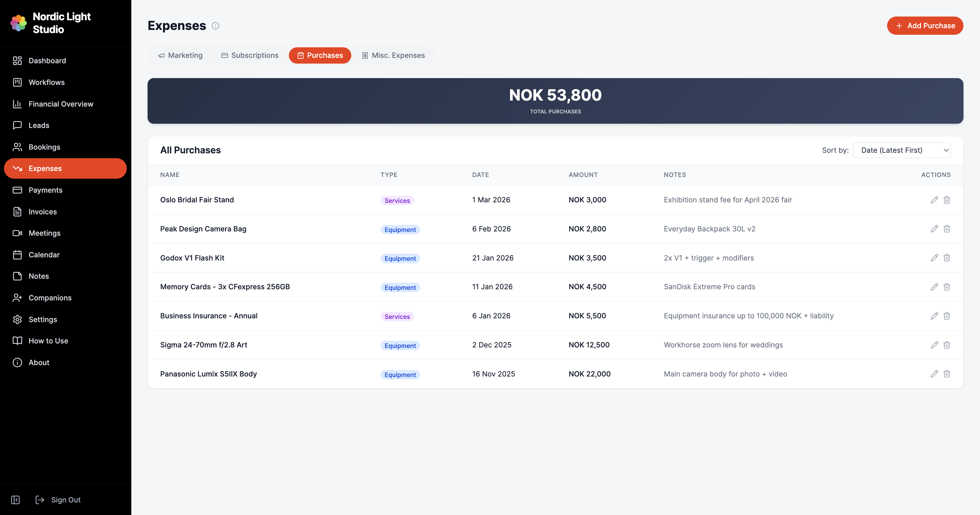Open the Sort by dropdown
Viewport: 980px width, 515px height.
coord(902,150)
